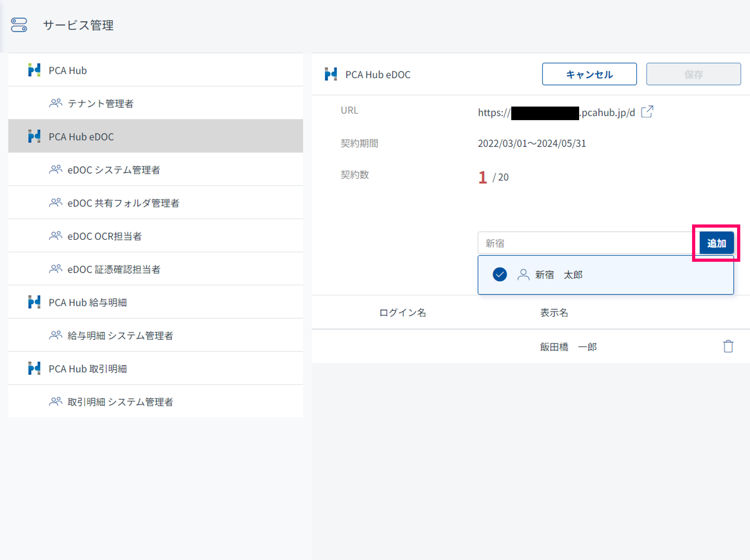Open PCA Hub 取引明細 service
The width and height of the screenshot is (750, 560).
coord(88,369)
